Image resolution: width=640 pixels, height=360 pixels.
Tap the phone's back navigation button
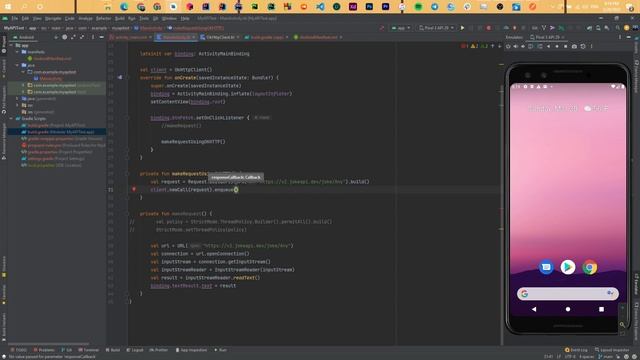[x=534, y=309]
